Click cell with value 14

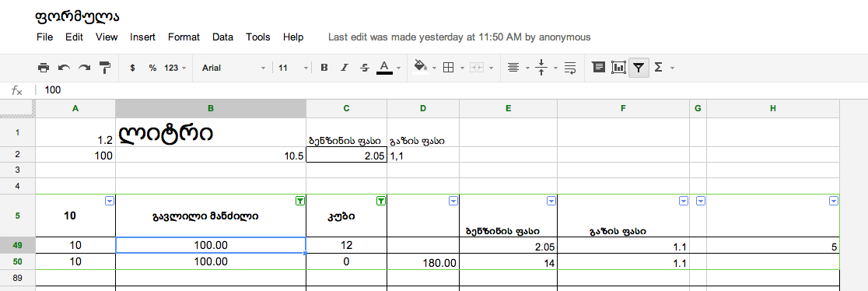(x=508, y=261)
